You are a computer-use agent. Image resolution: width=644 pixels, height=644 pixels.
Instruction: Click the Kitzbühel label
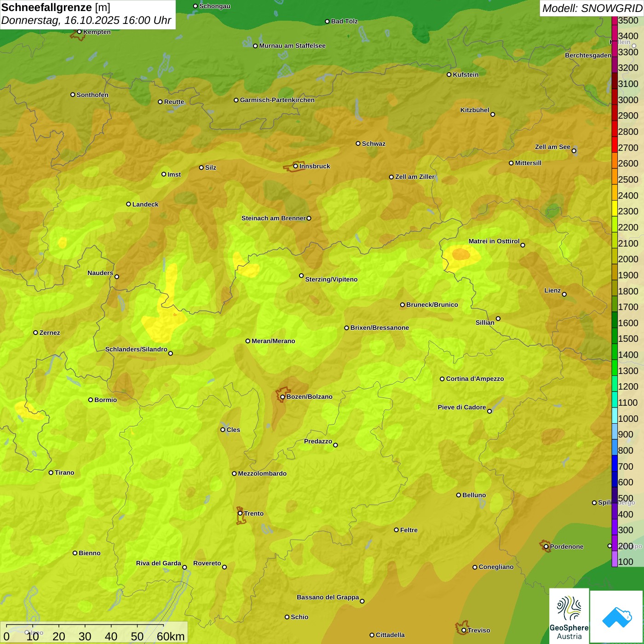click(x=475, y=110)
